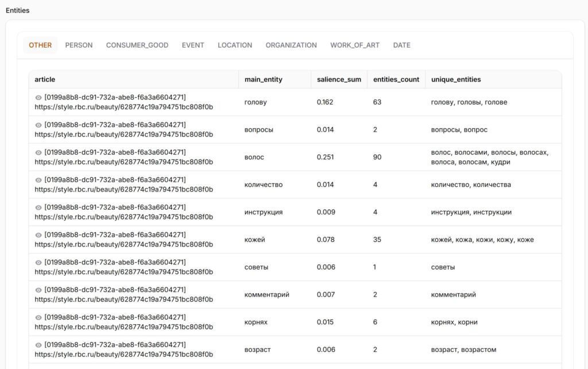Click the eye icon in the количество row
Image resolution: width=588 pixels, height=369 pixels.
[38, 180]
